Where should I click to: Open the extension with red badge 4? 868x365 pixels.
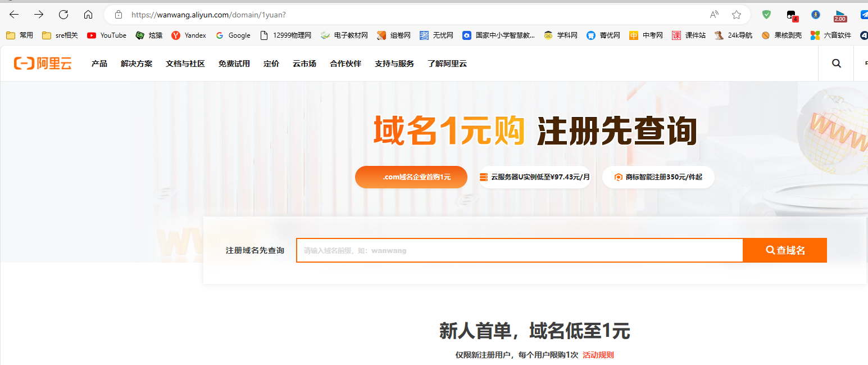pyautogui.click(x=792, y=16)
